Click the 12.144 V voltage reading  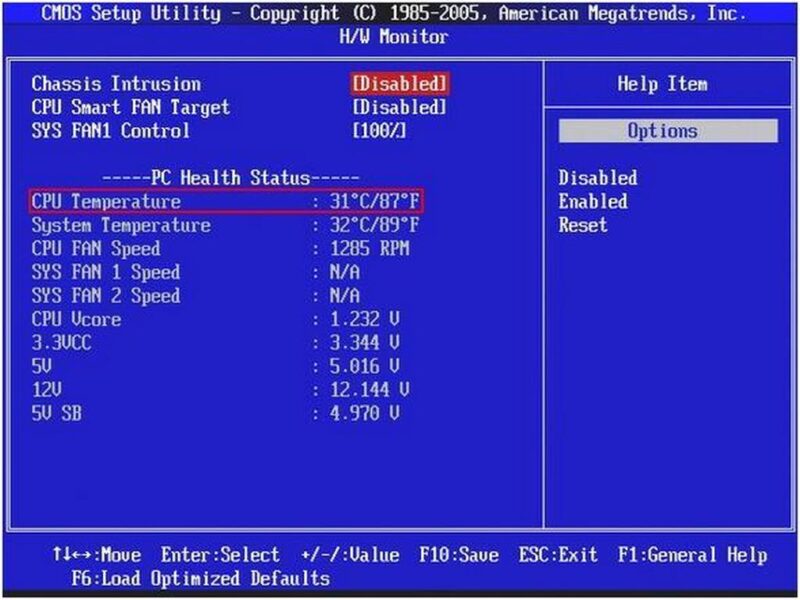[370, 390]
